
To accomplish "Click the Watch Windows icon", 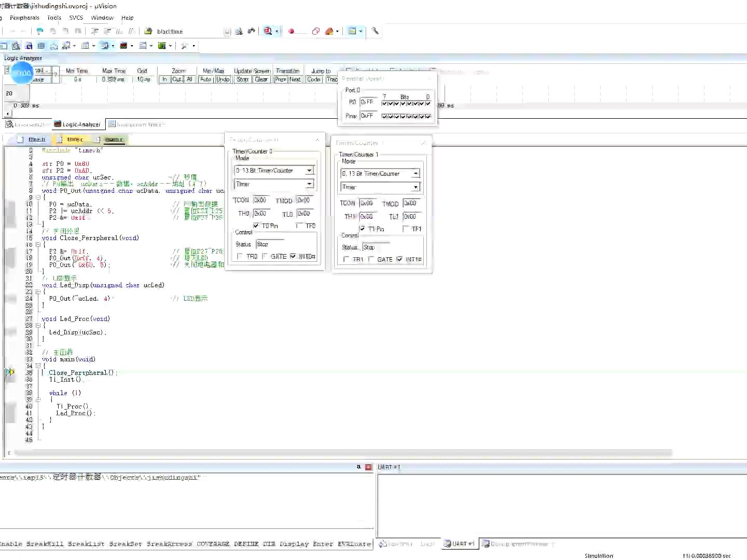I will pos(66,46).
